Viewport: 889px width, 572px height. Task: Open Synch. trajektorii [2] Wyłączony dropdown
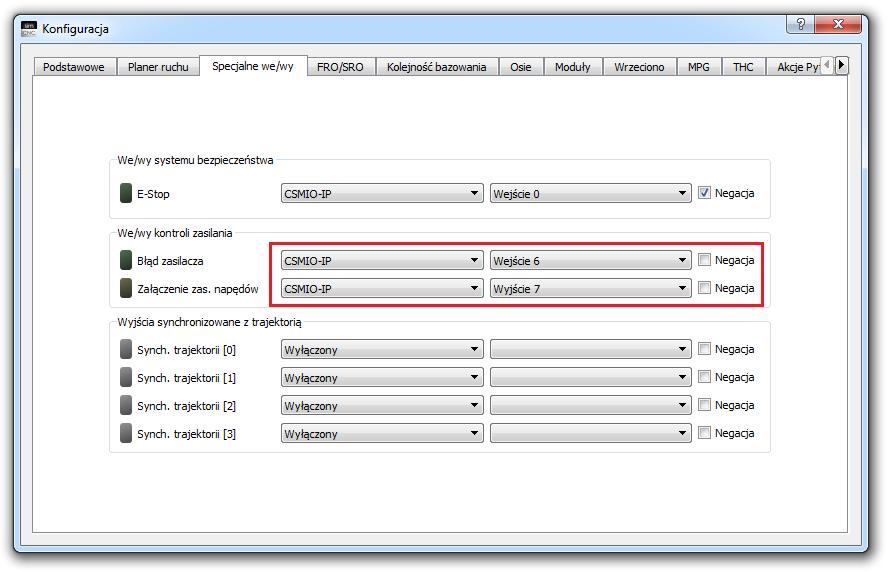(x=382, y=405)
